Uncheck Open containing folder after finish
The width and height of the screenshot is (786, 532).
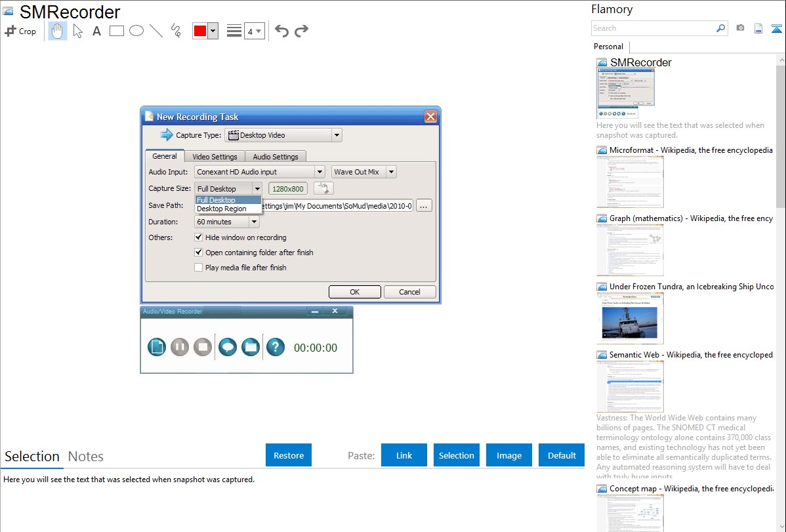[x=199, y=252]
